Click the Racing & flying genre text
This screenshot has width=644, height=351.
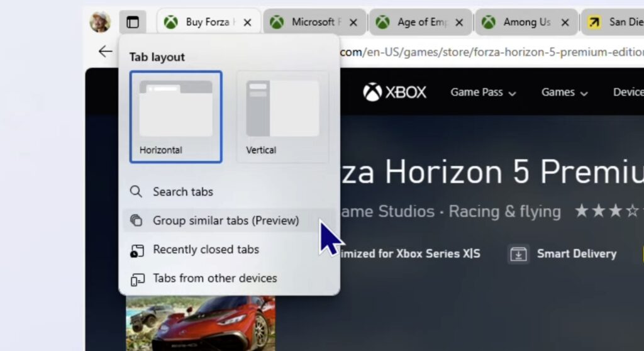tap(504, 211)
